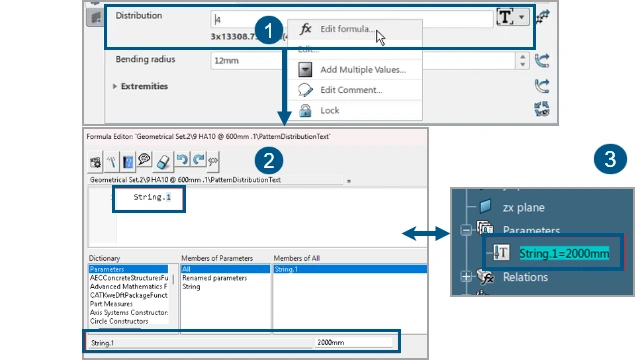The width and height of the screenshot is (640, 360).
Task: Click the Bending radius stepper up arrow
Action: (x=522, y=57)
